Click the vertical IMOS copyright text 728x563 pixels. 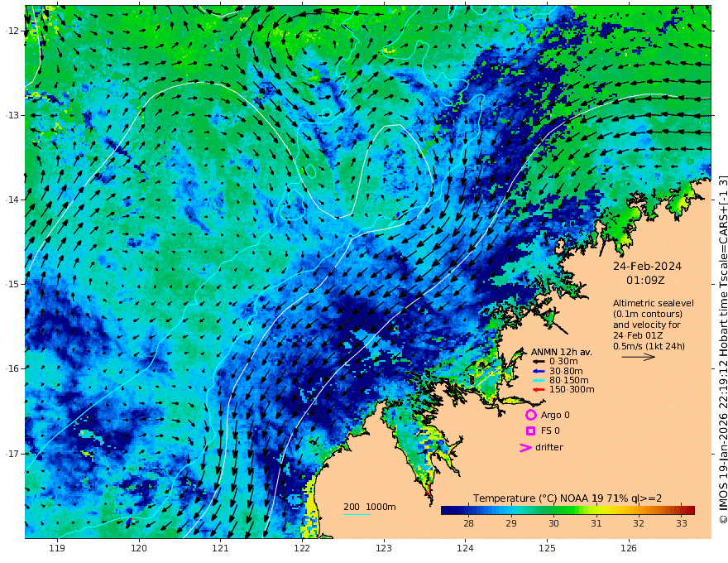[723, 349]
